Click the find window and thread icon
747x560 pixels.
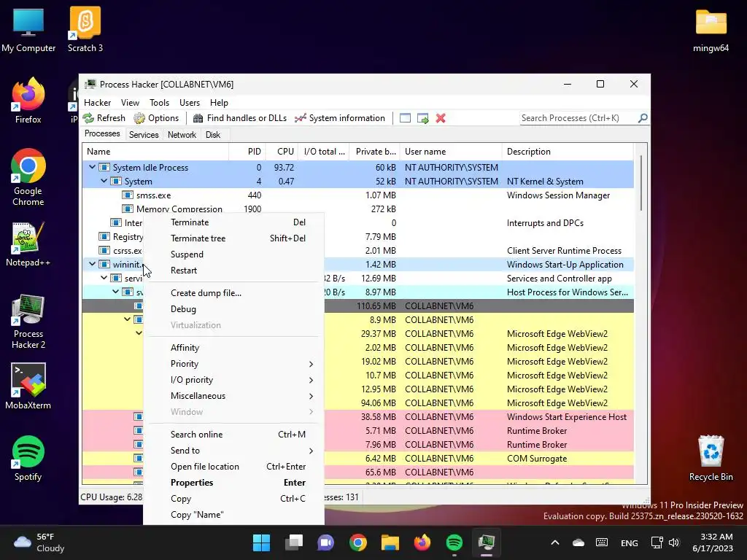point(422,118)
